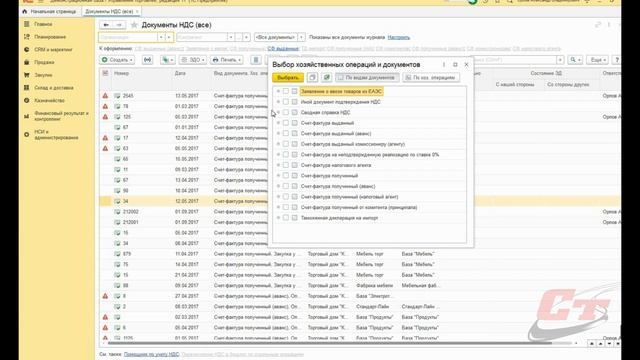Open the Закупки section in sidebar
Viewport: 640px width, 360px height.
pyautogui.click(x=43, y=75)
